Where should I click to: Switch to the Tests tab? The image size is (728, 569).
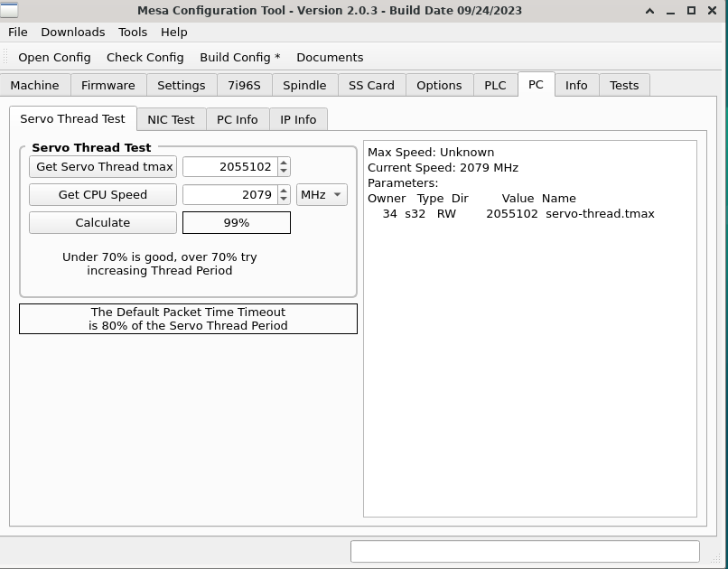pos(624,86)
